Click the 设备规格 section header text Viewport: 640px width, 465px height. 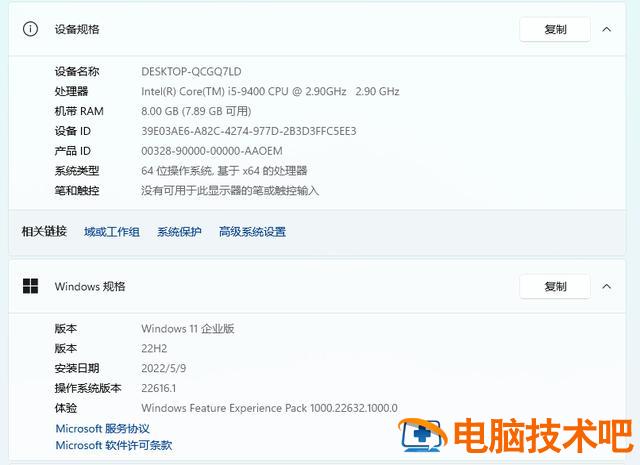[x=77, y=29]
